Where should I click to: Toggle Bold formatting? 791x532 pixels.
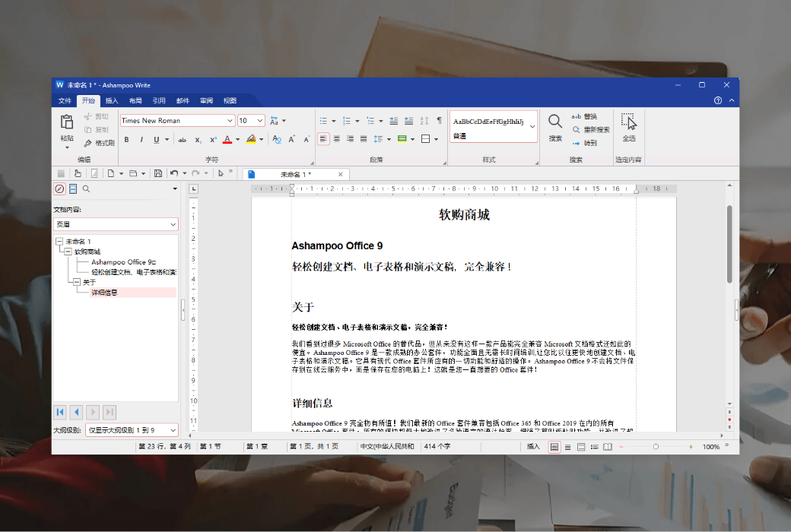[126, 140]
